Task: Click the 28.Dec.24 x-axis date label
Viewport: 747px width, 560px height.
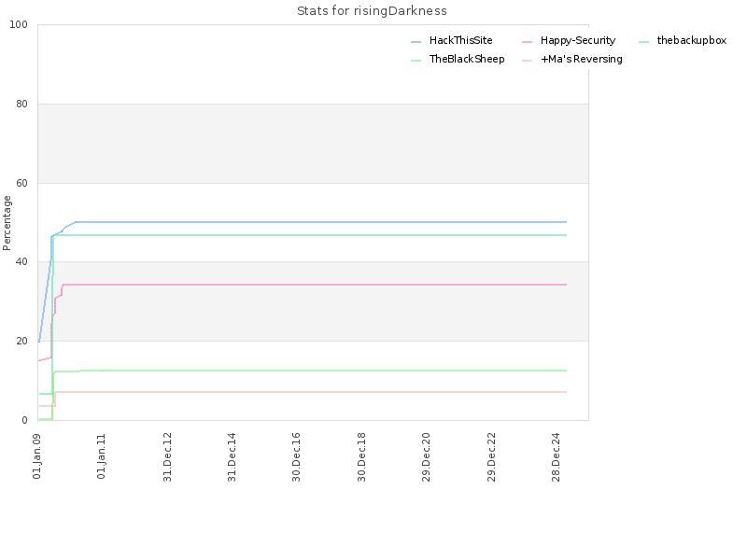Action: (x=556, y=456)
